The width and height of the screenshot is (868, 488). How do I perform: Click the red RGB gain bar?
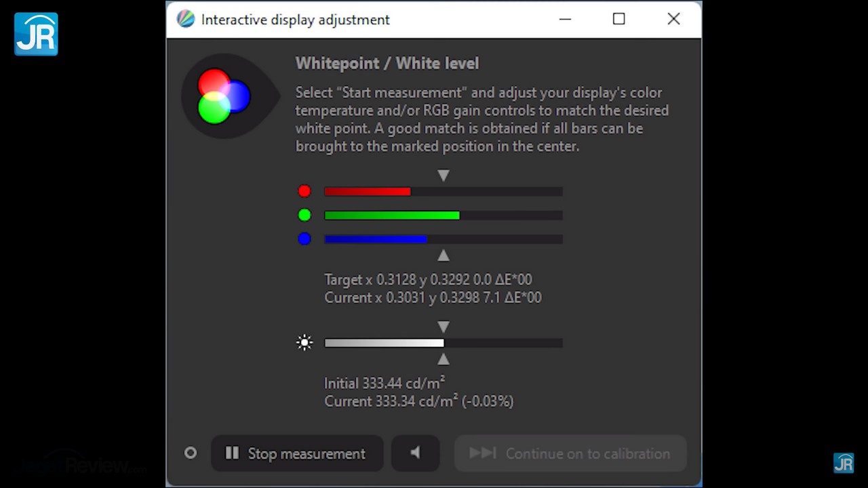tap(443, 192)
